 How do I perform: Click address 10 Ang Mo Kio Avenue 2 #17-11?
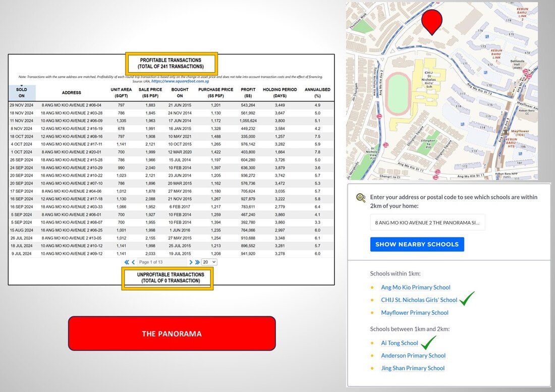tap(72, 144)
